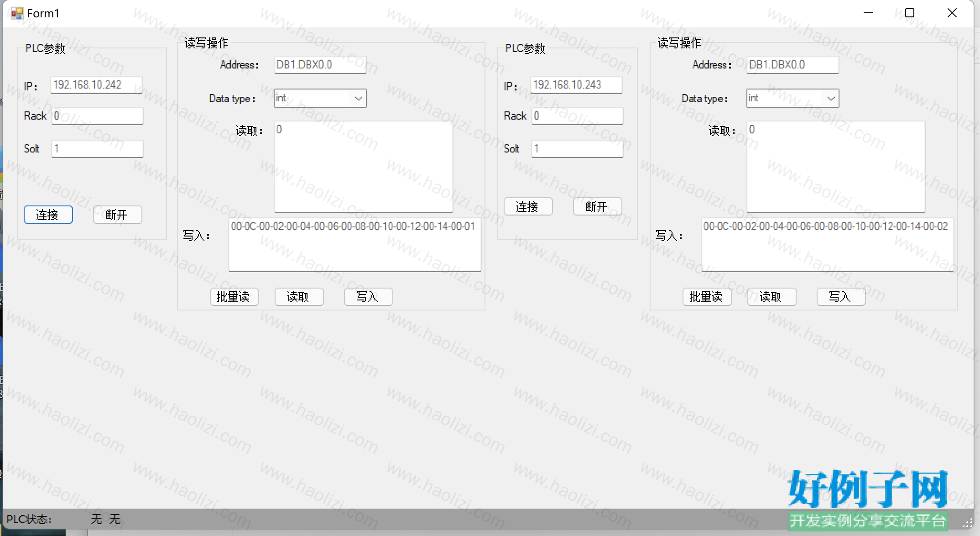Minimize the Form1 window
The height and width of the screenshot is (536, 980).
pos(868,13)
